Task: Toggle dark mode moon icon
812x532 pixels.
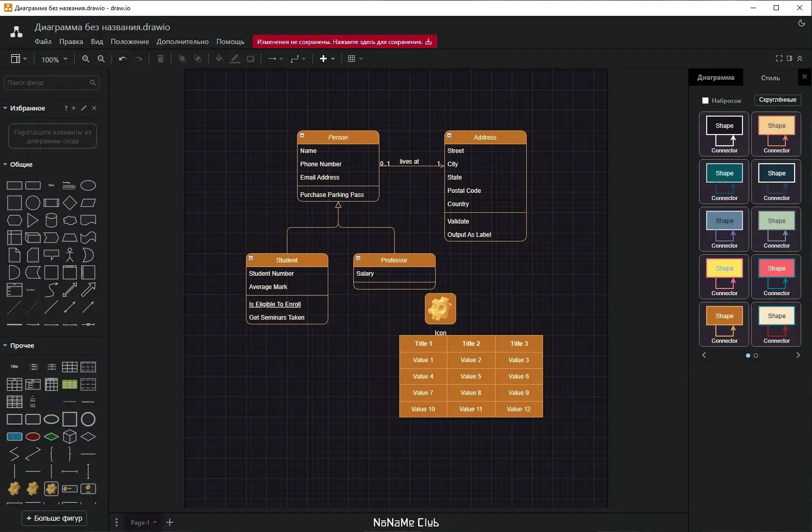Action: (801, 23)
